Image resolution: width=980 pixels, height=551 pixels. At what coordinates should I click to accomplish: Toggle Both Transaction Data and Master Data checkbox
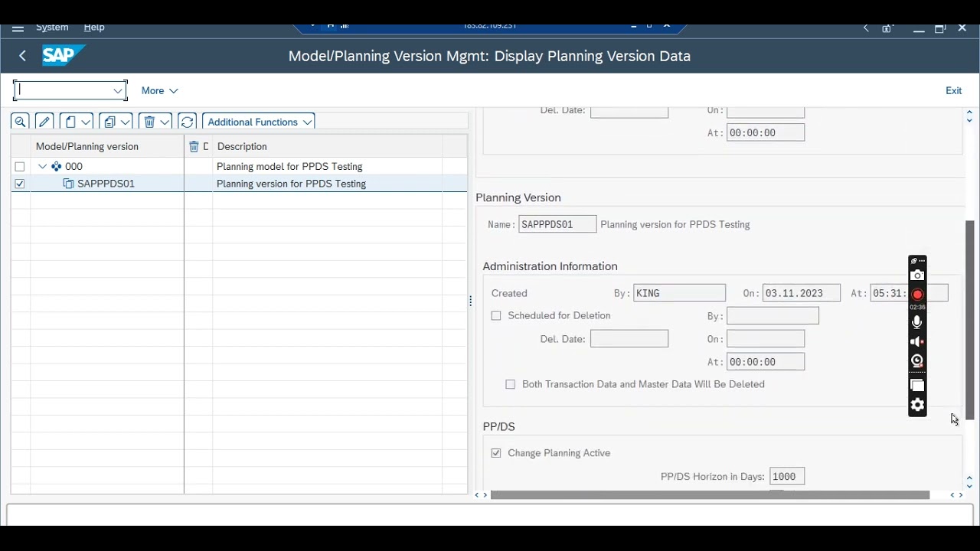511,384
